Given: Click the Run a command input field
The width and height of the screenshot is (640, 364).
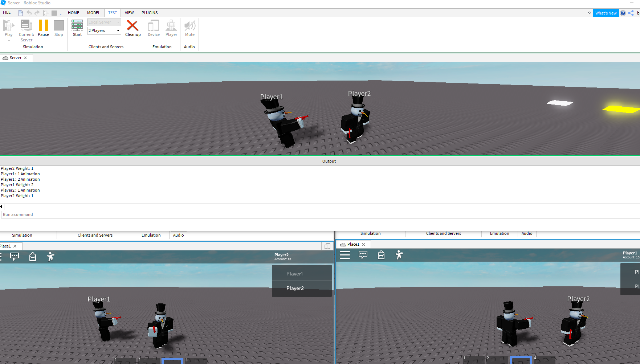Looking at the screenshot, I should tap(320, 214).
